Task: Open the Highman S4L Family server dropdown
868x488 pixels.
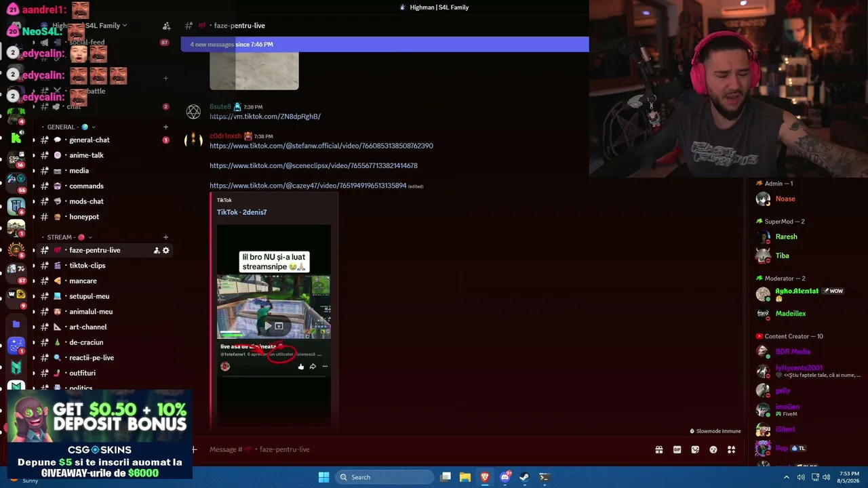Action: point(90,26)
